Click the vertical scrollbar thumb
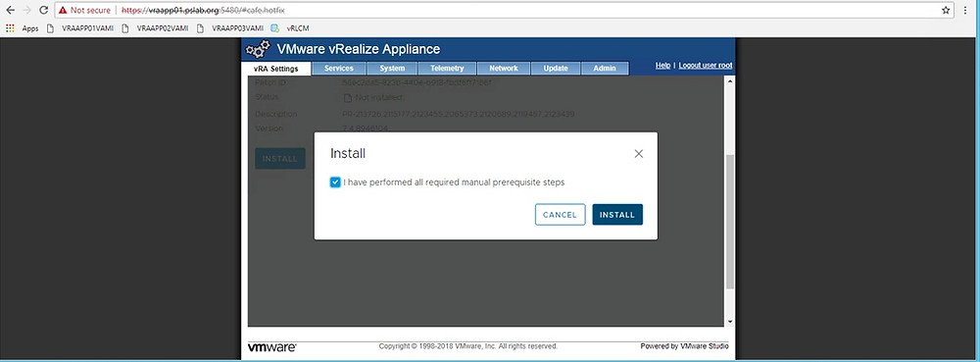This screenshot has width=980, height=362. click(730, 222)
